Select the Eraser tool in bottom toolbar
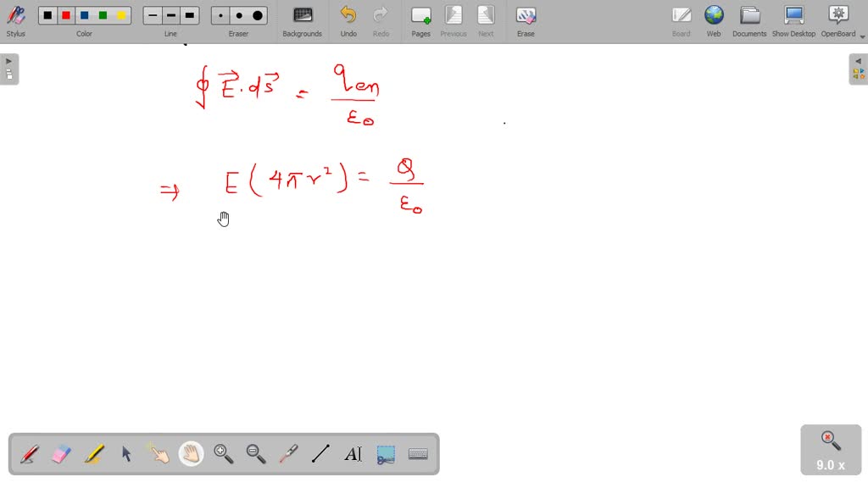This screenshot has width=868, height=488. tap(61, 453)
